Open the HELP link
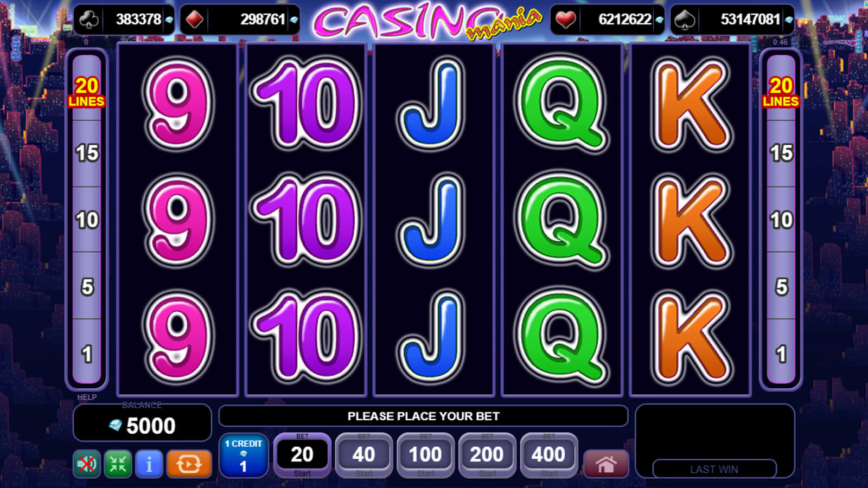 [87, 397]
